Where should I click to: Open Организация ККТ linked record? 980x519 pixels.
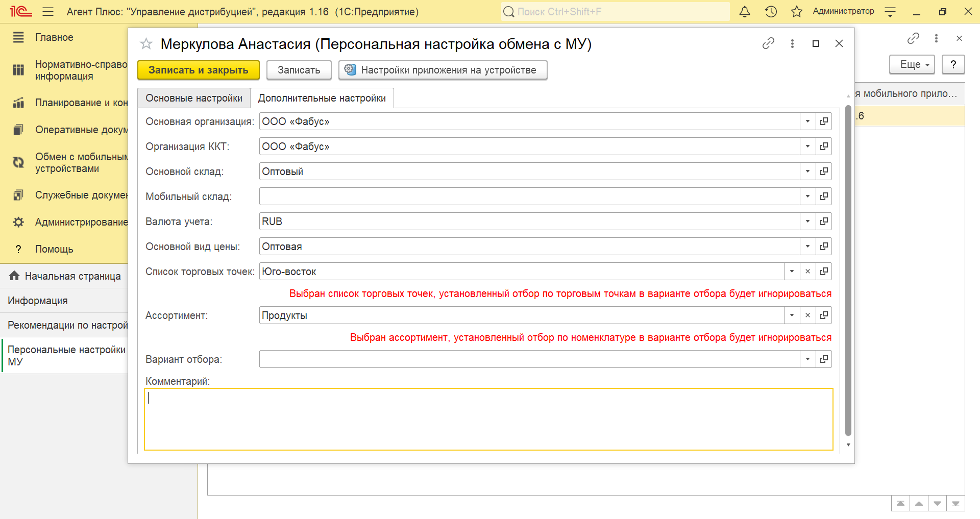point(824,146)
